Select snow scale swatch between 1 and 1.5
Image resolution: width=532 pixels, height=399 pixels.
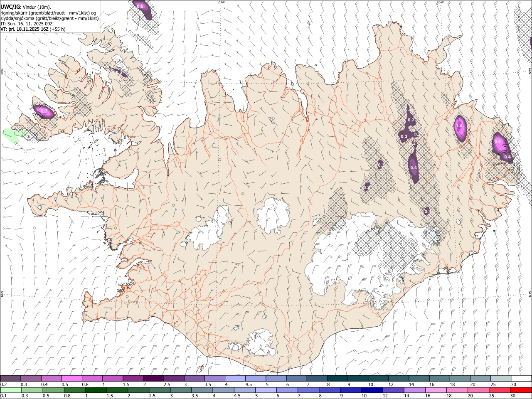pyautogui.click(x=112, y=378)
